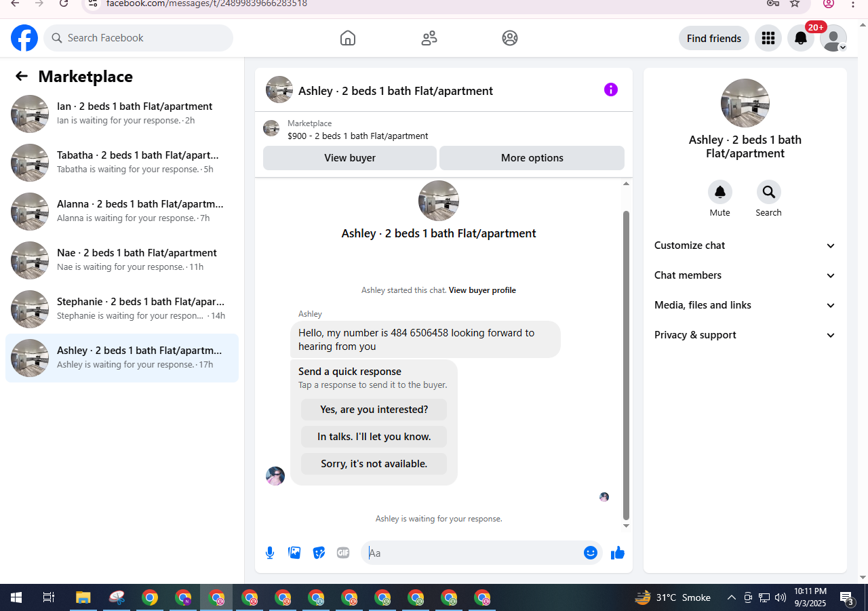Send quick reply 'In talks. I'll let you know.'
This screenshot has width=868, height=611.
pos(374,437)
